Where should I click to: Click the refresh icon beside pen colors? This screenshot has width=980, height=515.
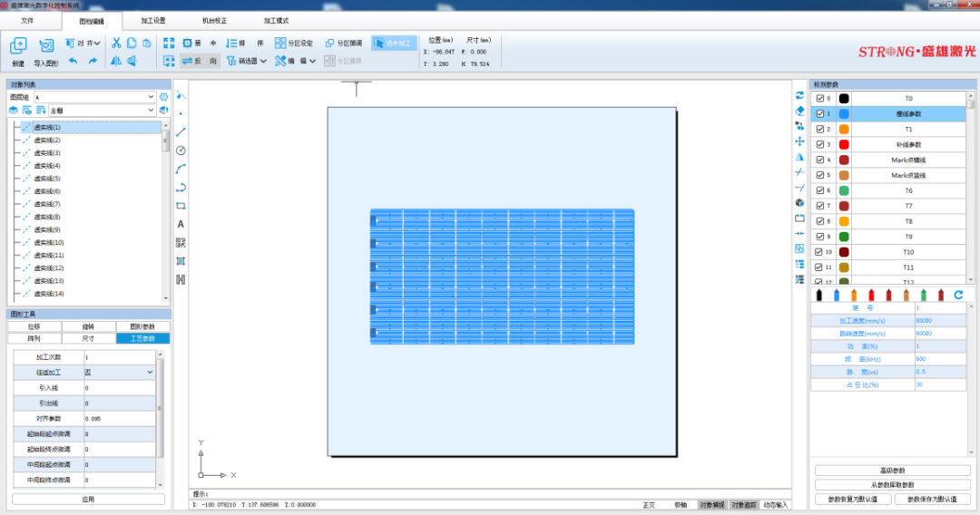pyautogui.click(x=958, y=295)
